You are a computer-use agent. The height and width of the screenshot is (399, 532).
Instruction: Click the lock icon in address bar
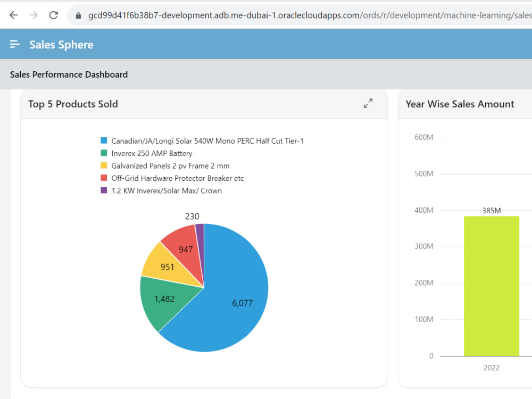pyautogui.click(x=78, y=15)
